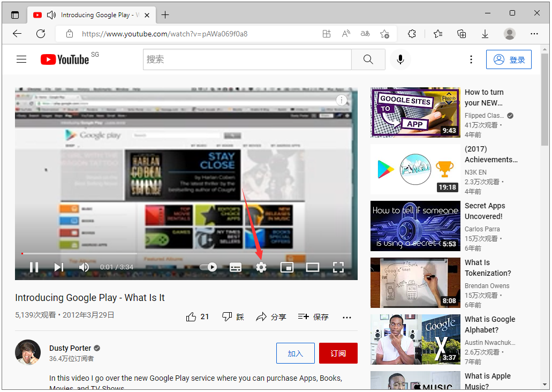Image resolution: width=552 pixels, height=392 pixels.
Task: Open 'What Is Tokenization?' video title
Action: pyautogui.click(x=488, y=268)
